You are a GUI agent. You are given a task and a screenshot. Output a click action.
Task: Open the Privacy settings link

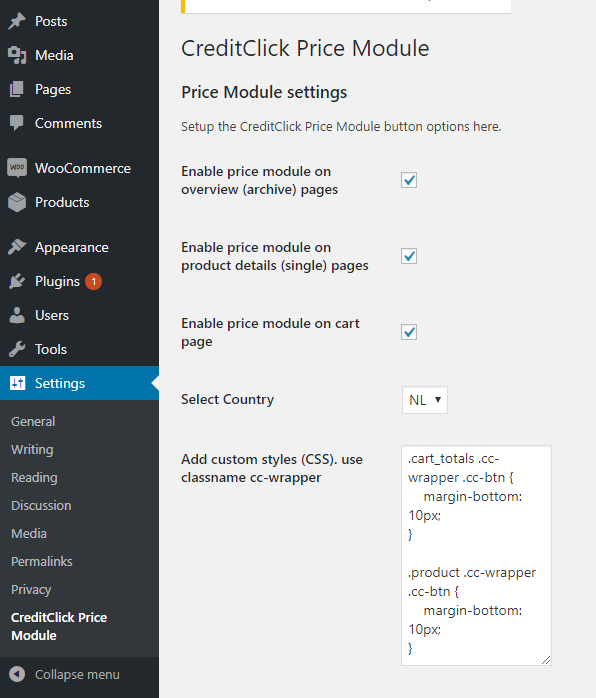[x=31, y=589]
